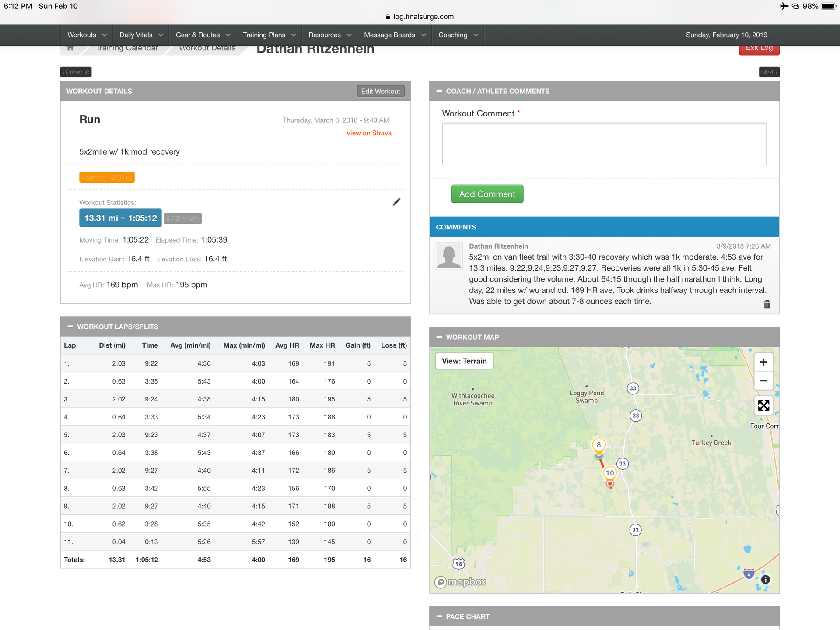The image size is (840, 630).
Task: Delete comment using trash can icon
Action: tap(766, 304)
